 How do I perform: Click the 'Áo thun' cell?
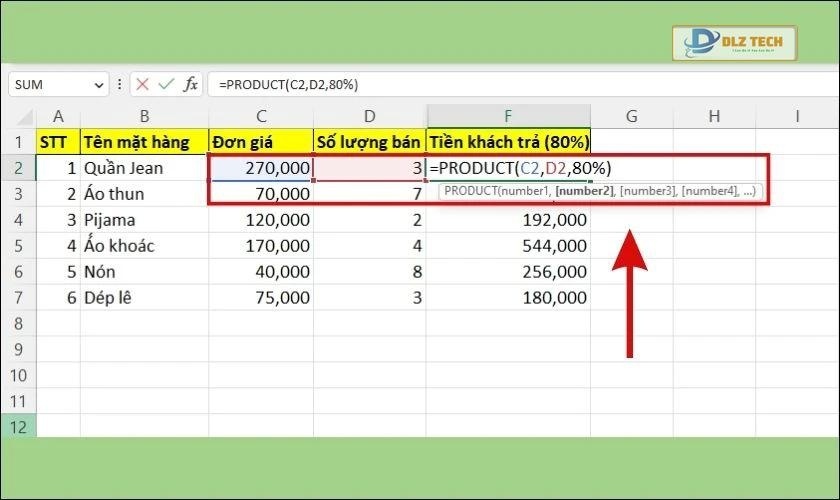[x=144, y=193]
